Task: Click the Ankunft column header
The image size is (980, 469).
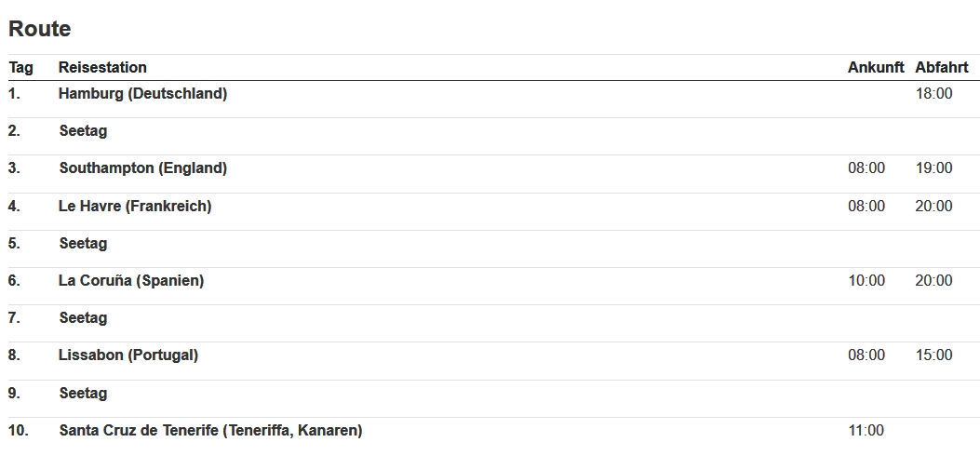Action: coord(875,67)
